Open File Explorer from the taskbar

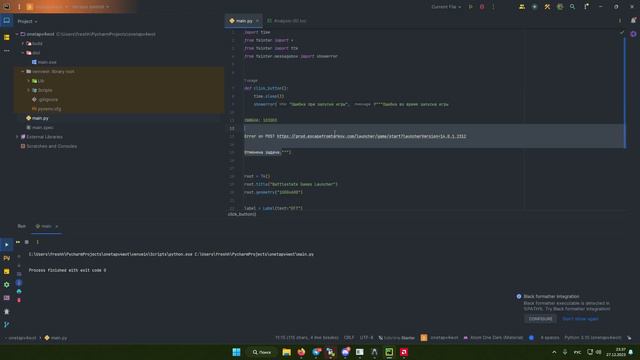point(287,352)
